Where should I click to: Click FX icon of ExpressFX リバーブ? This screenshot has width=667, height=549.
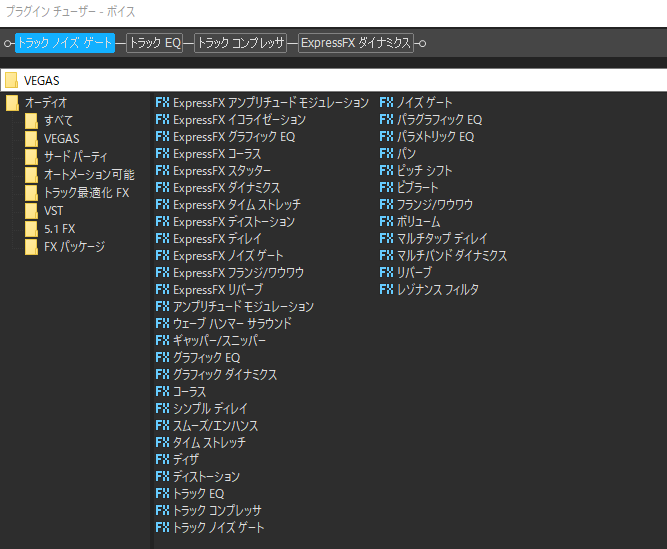(x=162, y=290)
